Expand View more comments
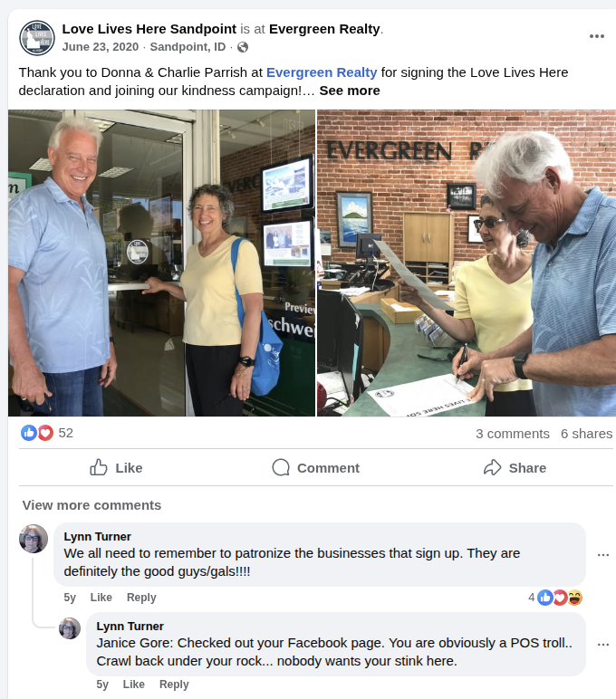The image size is (616, 699). (91, 505)
